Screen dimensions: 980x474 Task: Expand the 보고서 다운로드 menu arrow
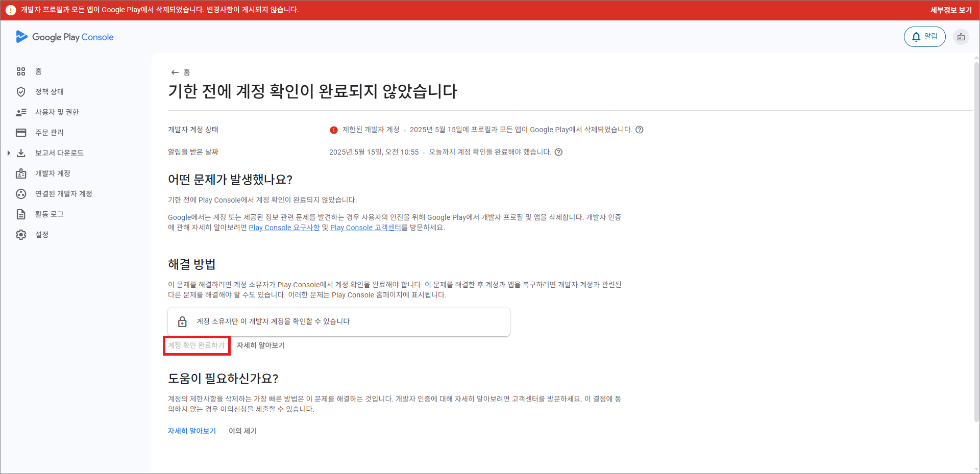(x=9, y=153)
